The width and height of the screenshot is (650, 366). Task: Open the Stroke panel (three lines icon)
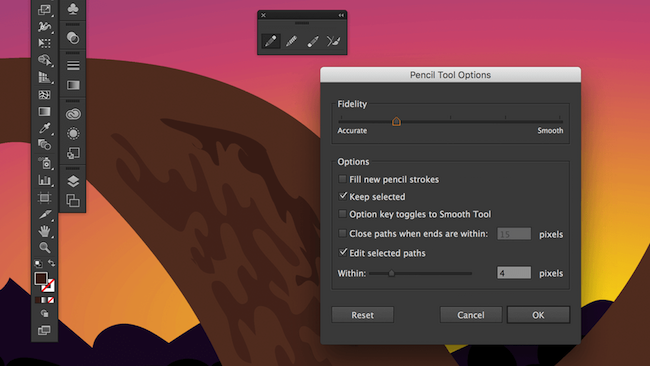[73, 65]
